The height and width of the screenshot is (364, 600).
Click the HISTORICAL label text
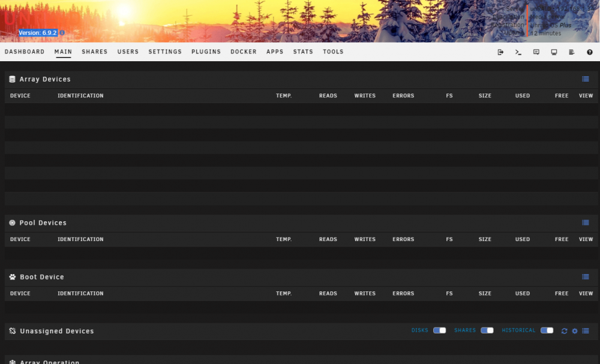518,330
